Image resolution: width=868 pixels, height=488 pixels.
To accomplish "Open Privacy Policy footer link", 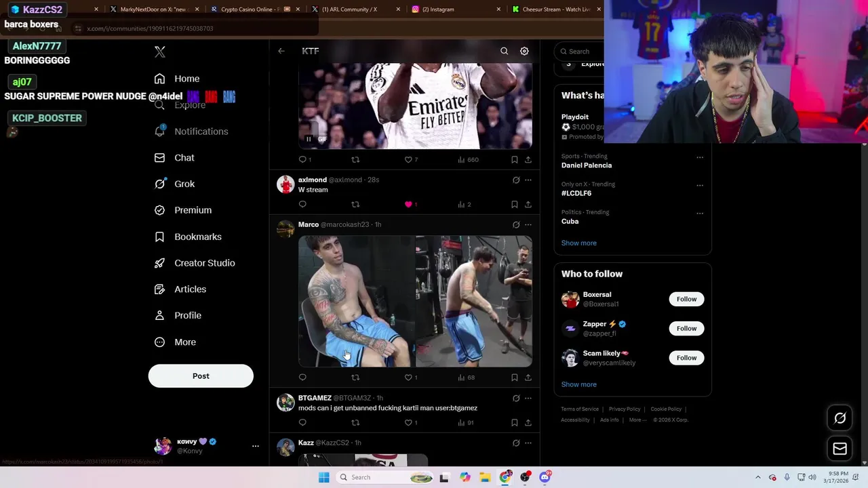I will point(625,409).
